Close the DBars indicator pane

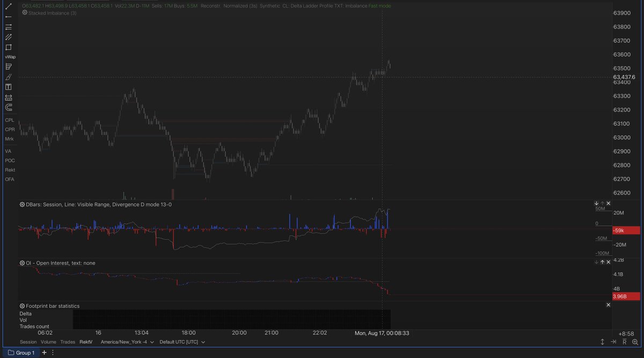pyautogui.click(x=608, y=203)
